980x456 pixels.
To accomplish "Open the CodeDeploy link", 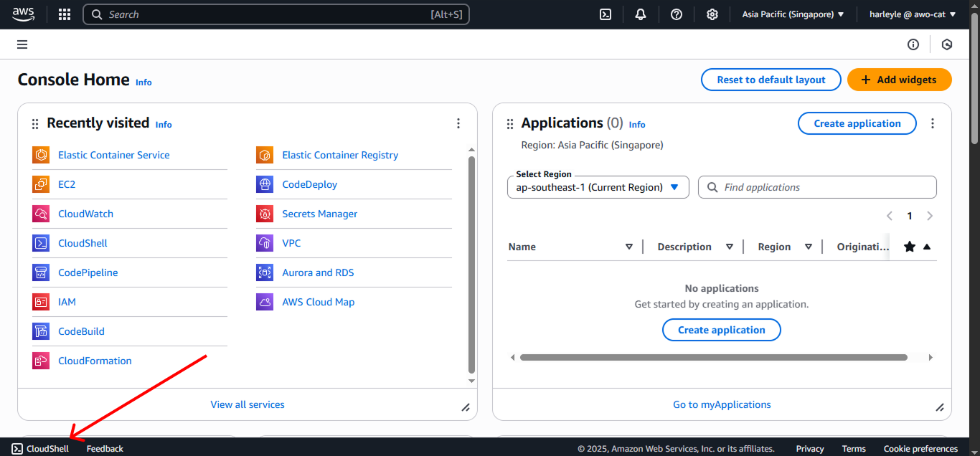I will (310, 184).
